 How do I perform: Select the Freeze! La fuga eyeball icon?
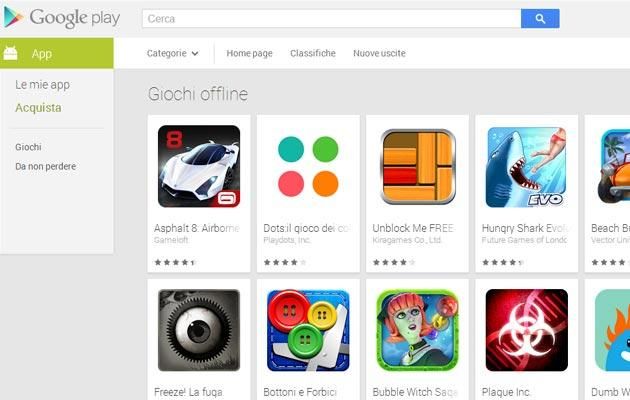point(199,330)
